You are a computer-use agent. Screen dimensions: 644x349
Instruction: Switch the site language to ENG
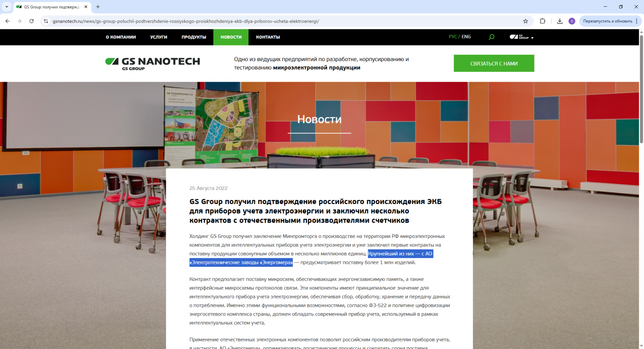pos(466,36)
